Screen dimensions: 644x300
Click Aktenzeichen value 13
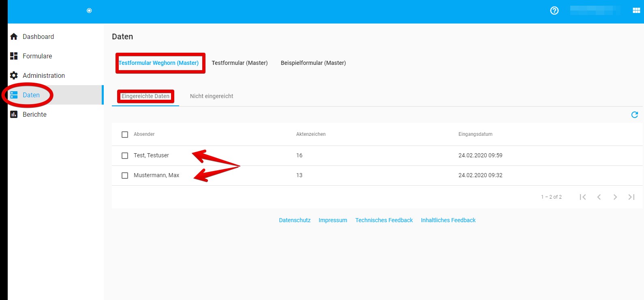pos(300,175)
